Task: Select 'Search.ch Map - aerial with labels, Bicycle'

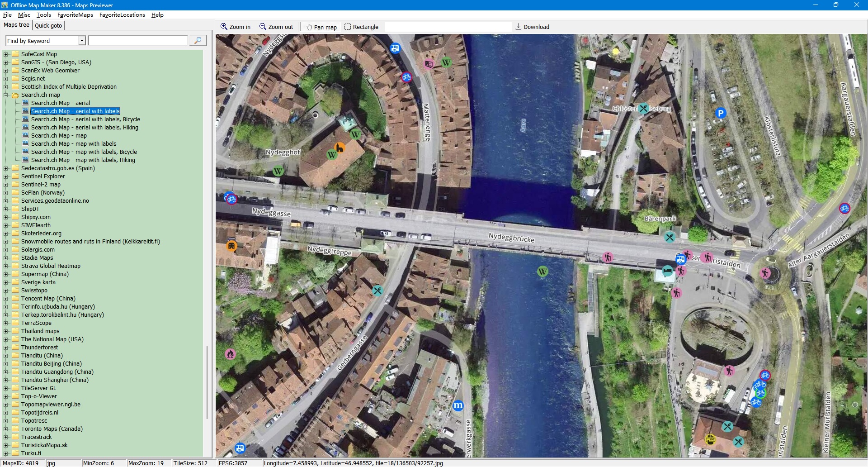Action: tap(85, 119)
